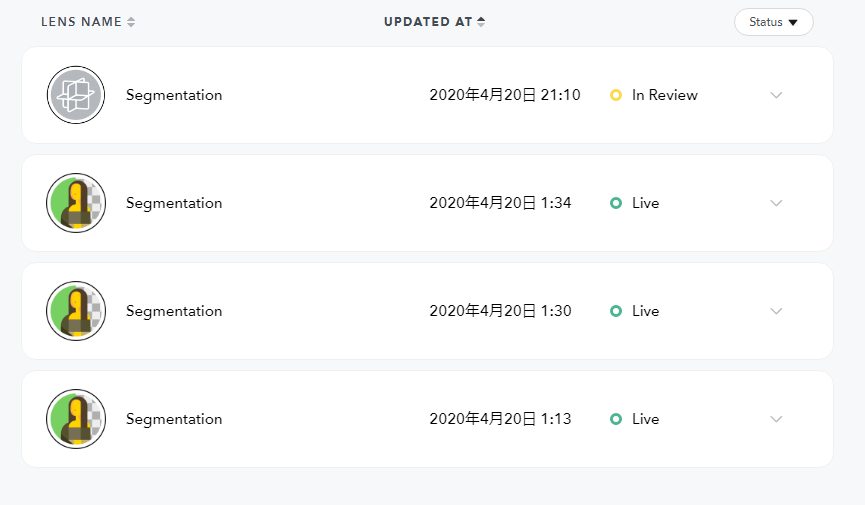Open the Status filter dropdown

click(773, 22)
